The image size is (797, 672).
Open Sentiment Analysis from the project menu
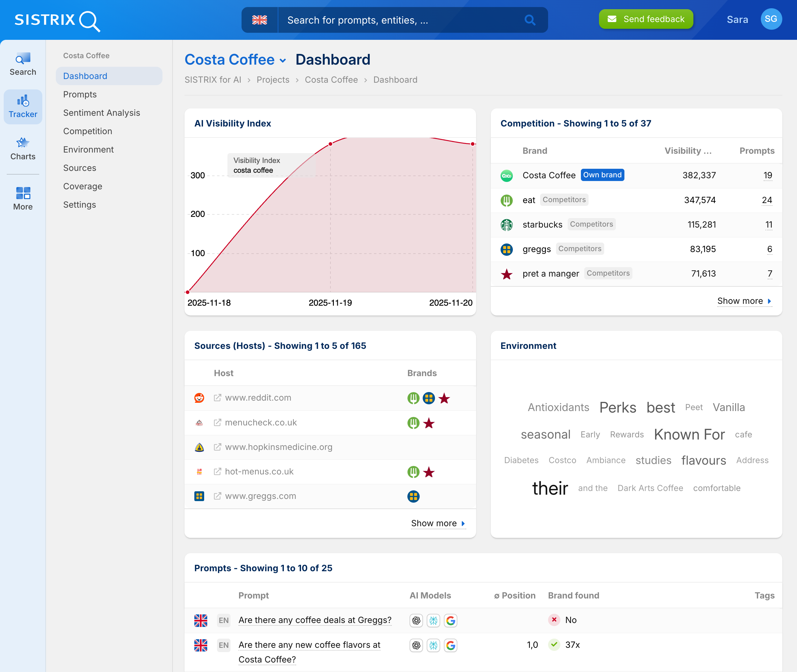101,113
